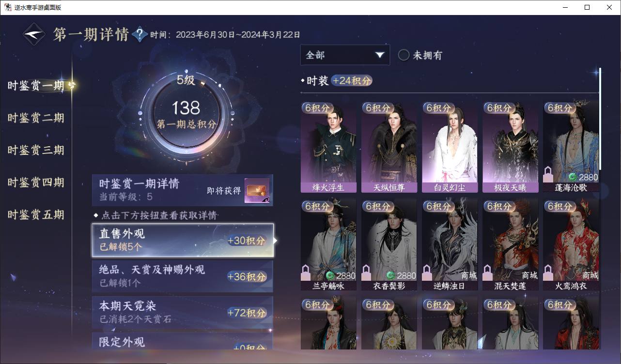This screenshot has width=621, height=364.
Task: Open the 全部 filter dropdown
Action: click(345, 55)
